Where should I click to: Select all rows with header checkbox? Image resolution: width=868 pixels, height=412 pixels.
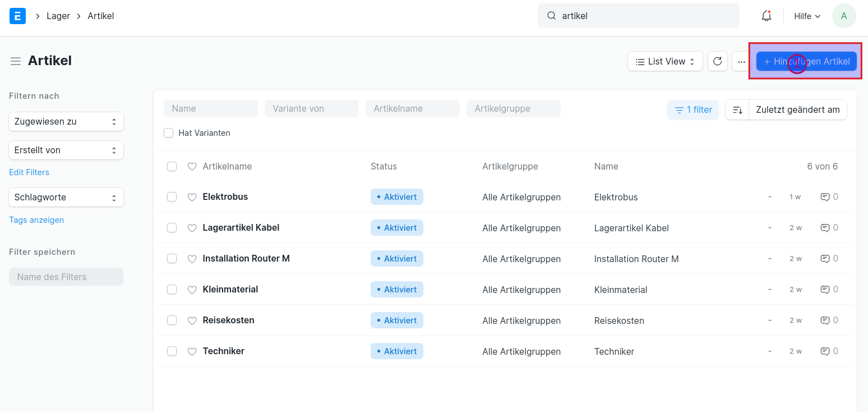click(172, 167)
